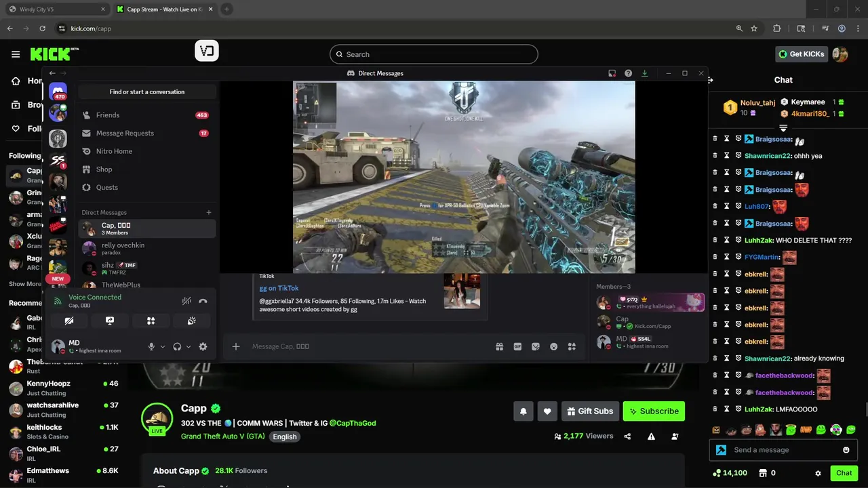This screenshot has width=868, height=488.
Task: Open the channel shop icon in chat footer
Action: click(762, 473)
